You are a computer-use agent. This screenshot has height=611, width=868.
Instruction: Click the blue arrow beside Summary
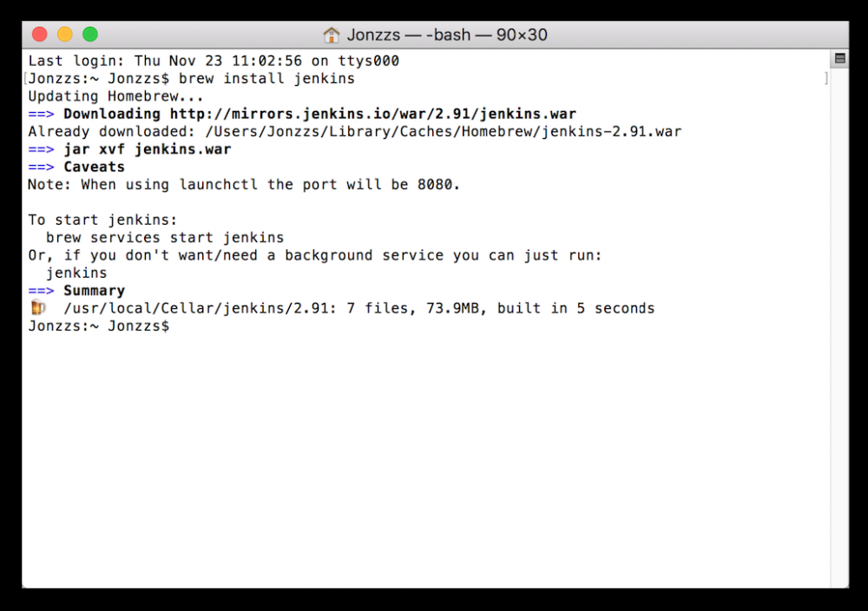pyautogui.click(x=41, y=290)
